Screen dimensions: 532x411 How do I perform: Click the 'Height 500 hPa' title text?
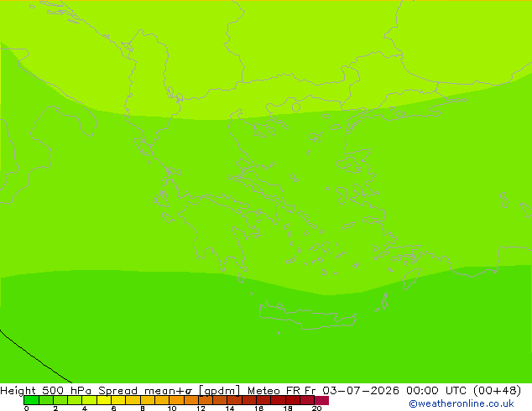46,391
